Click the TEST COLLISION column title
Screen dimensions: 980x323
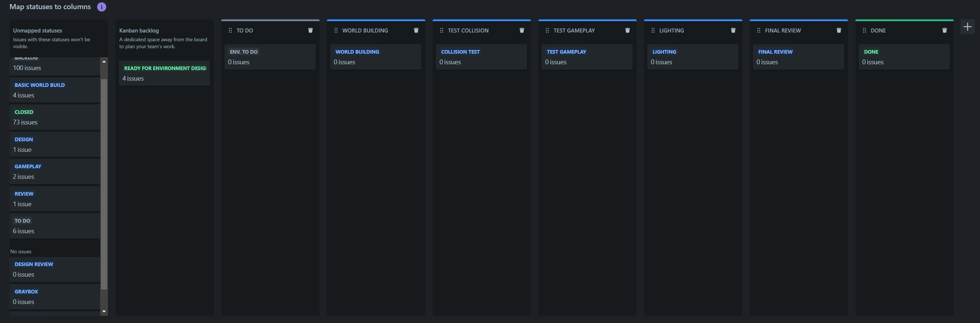(468, 30)
